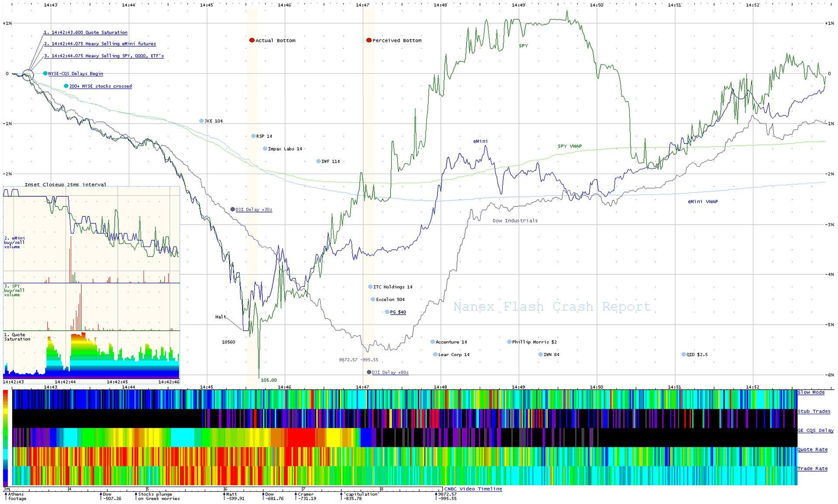
Task: Click the blue dot beside QID $2.5
Action: click(x=683, y=354)
